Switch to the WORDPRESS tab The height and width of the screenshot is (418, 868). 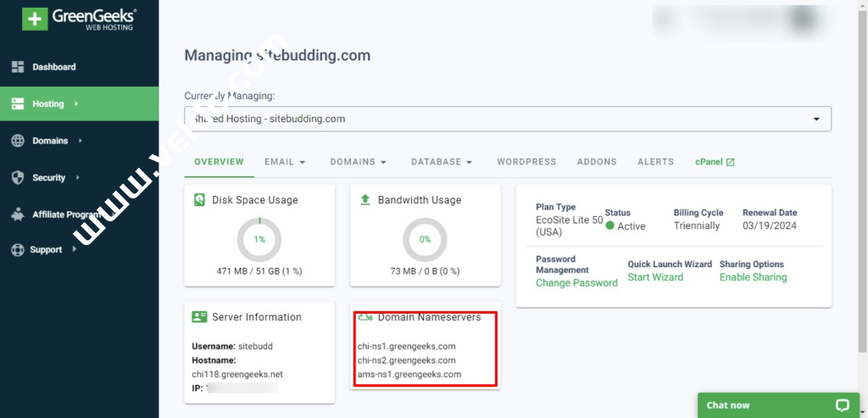pos(526,162)
